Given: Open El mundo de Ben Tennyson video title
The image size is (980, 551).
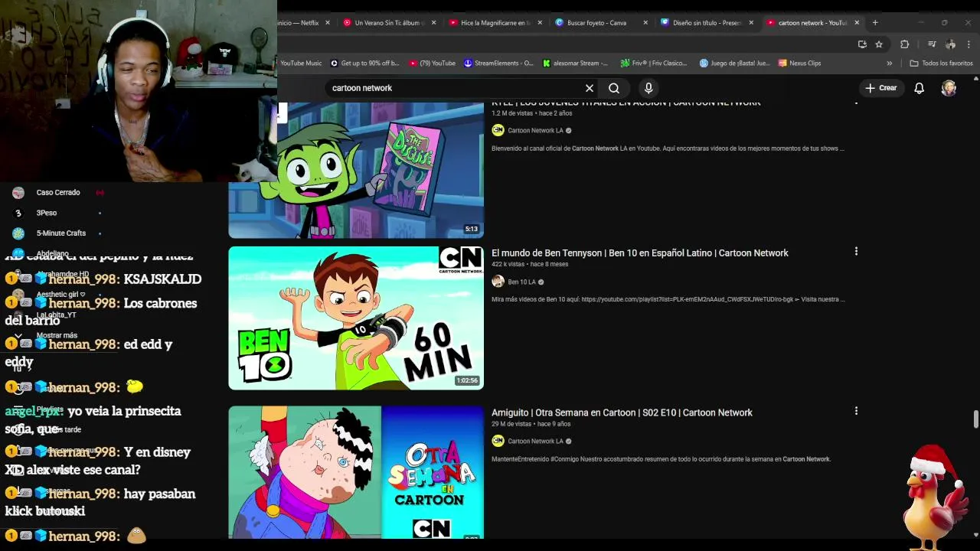Looking at the screenshot, I should coord(640,253).
